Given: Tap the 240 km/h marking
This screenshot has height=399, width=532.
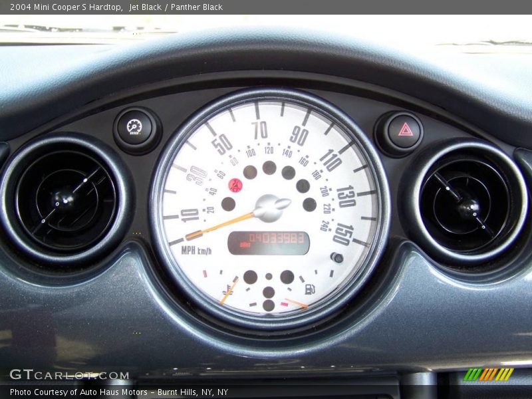Looking at the screenshot, I should point(325,226).
